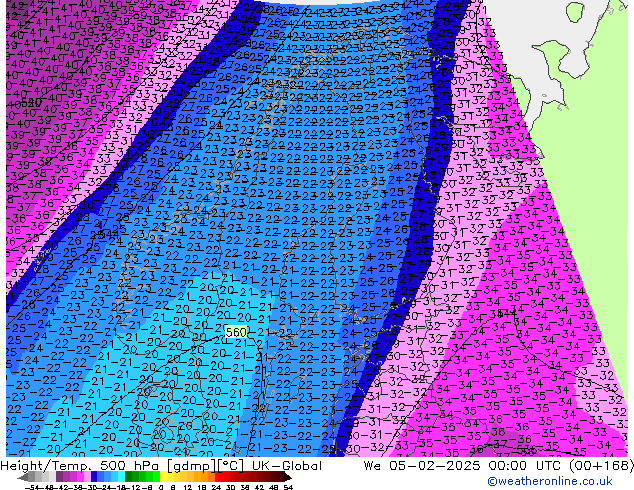Click the right arrow end of the color scale
The image size is (634, 490).
287,477
